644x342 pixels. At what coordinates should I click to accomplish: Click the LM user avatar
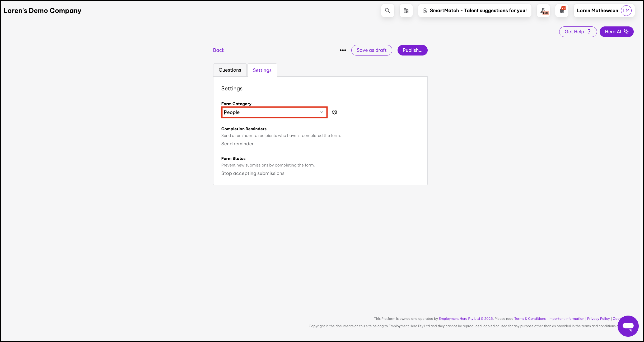[626, 11]
